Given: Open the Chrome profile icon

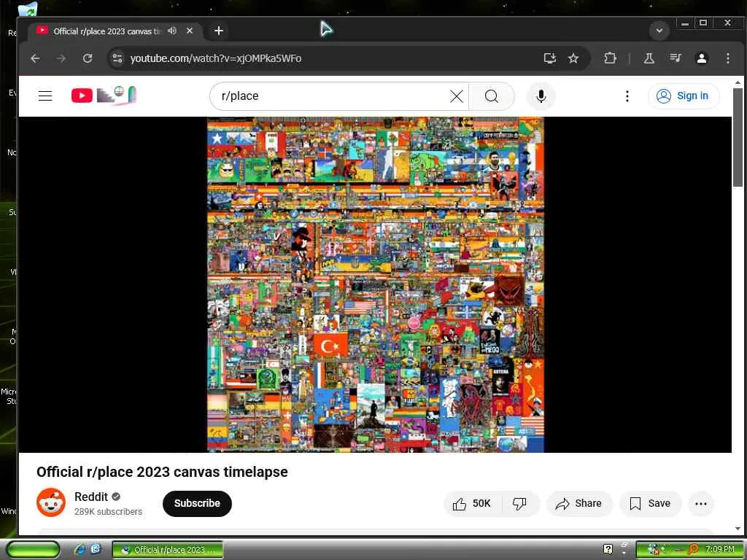Looking at the screenshot, I should 701,58.
